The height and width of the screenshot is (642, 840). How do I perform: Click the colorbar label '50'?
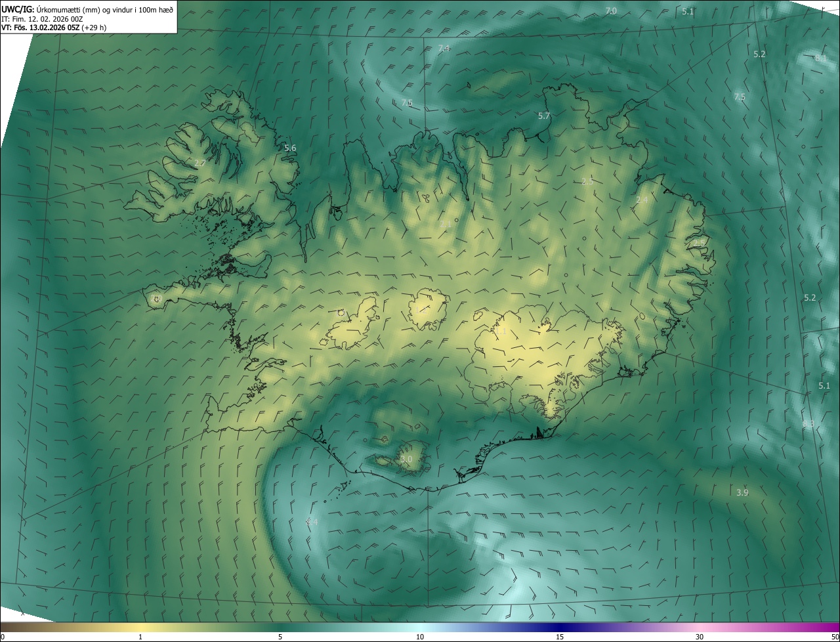[x=834, y=637]
